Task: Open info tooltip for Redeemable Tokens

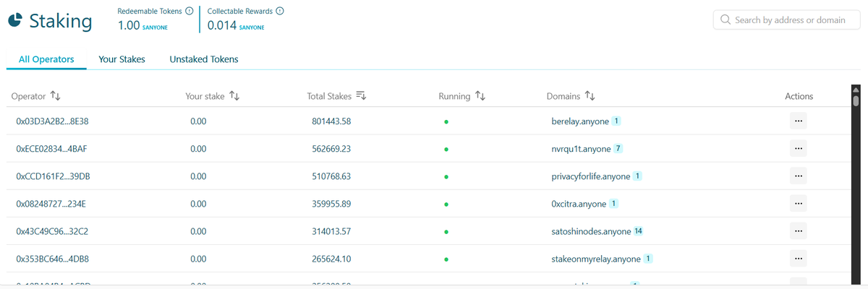Action: (x=189, y=11)
